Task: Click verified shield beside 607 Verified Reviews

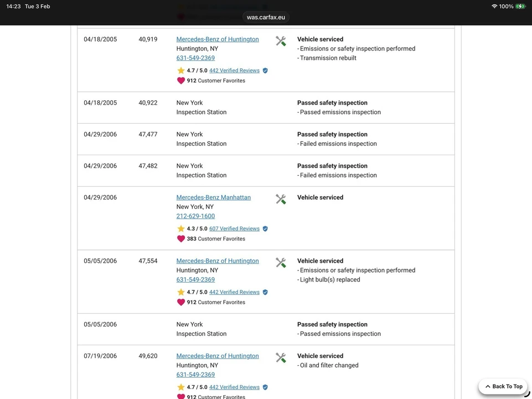Action: point(265,229)
